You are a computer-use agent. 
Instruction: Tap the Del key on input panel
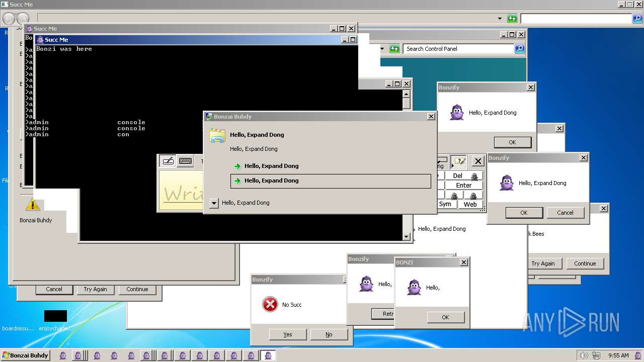(457, 176)
